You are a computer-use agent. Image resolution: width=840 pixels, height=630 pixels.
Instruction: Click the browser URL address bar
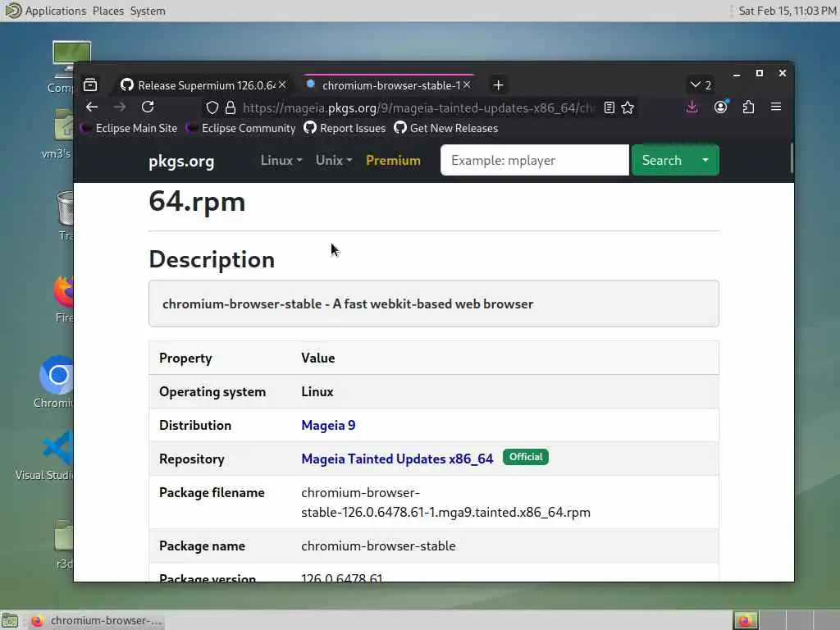(418, 107)
